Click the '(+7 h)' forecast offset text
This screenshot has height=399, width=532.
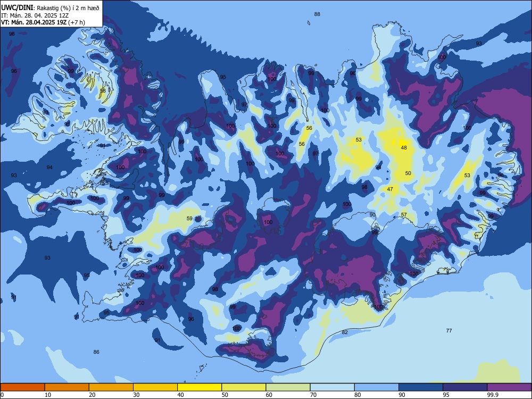tap(76, 22)
